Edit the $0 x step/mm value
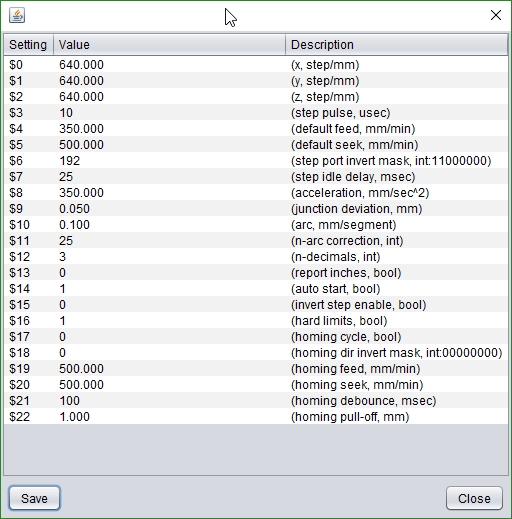Viewport: 512px width, 519px height. point(170,64)
